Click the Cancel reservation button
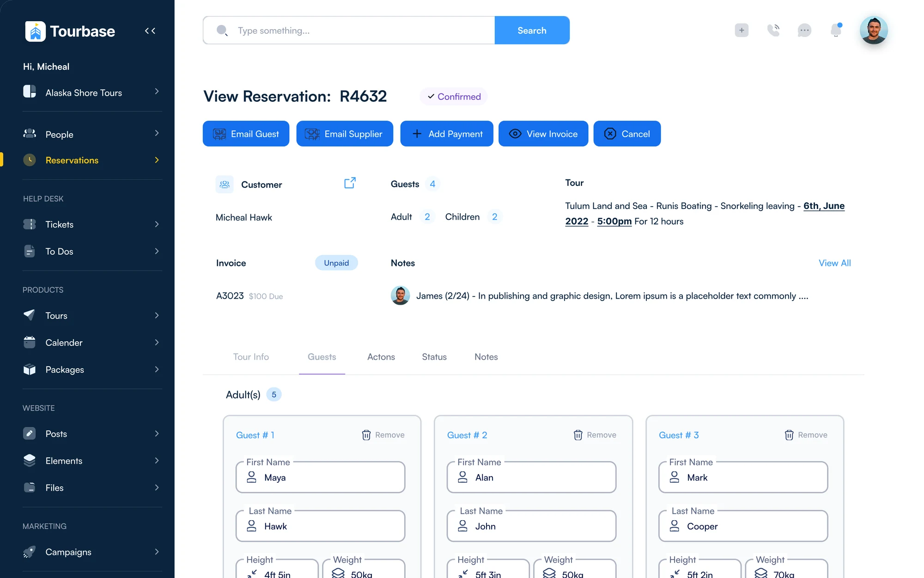This screenshot has height=578, width=924. coord(627,134)
